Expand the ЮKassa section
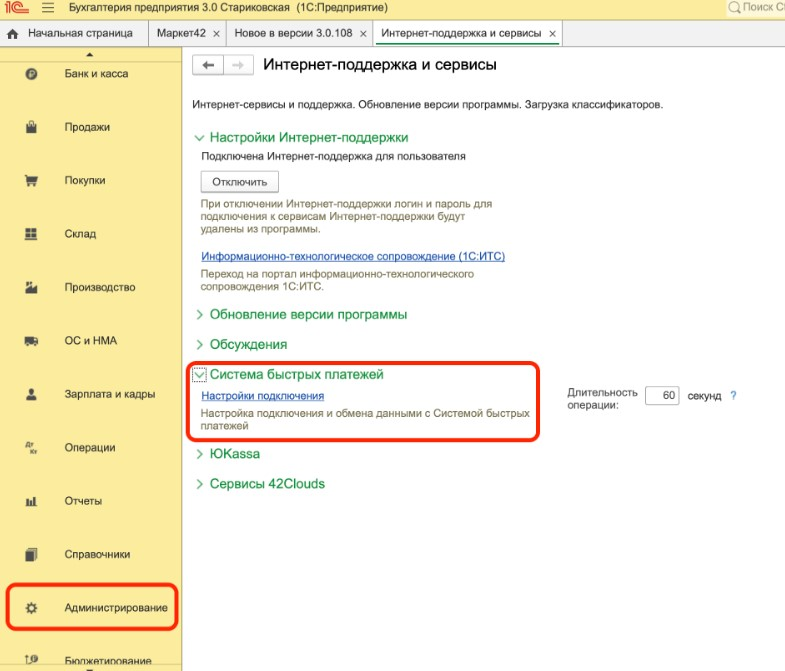The height and width of the screenshot is (671, 785). point(199,454)
